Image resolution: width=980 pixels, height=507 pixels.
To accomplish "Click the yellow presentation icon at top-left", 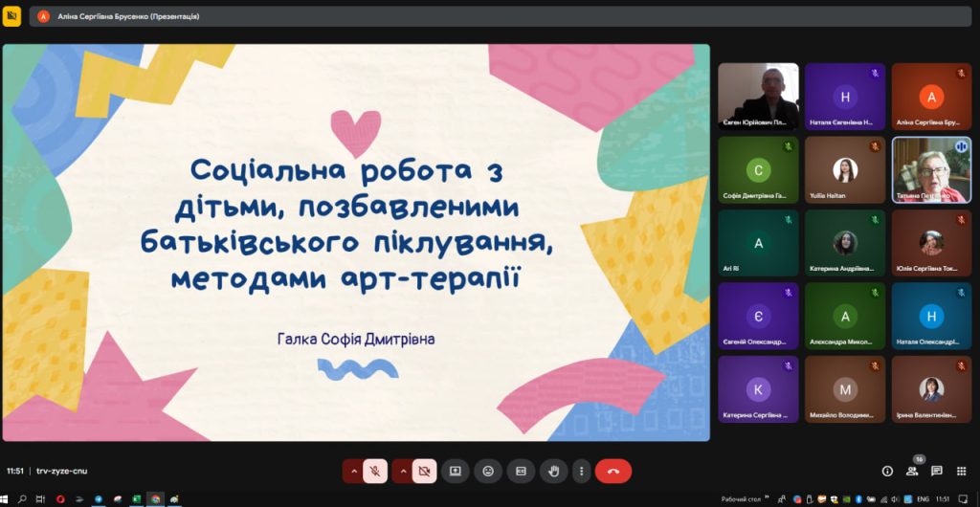I will 11,16.
